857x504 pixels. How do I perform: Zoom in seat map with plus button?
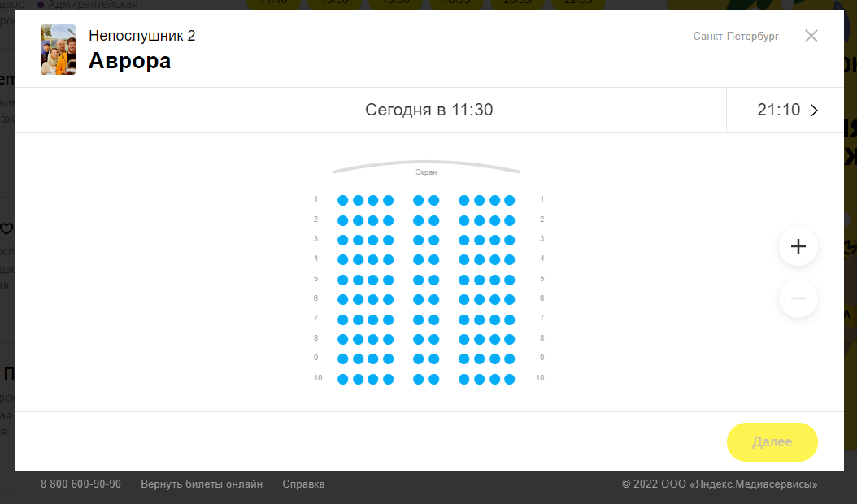coord(798,246)
